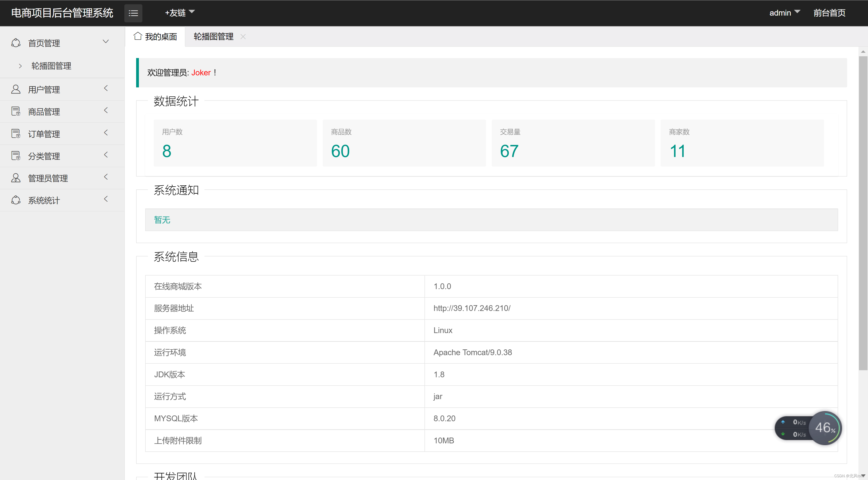Image resolution: width=868 pixels, height=480 pixels.
Task: Click the 用户管理 person icon
Action: 16,89
